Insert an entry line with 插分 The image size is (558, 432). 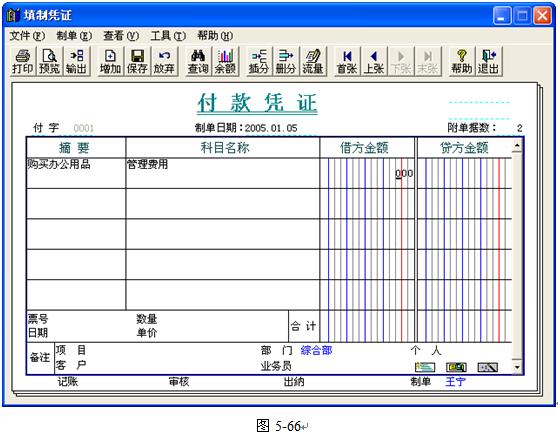(259, 61)
